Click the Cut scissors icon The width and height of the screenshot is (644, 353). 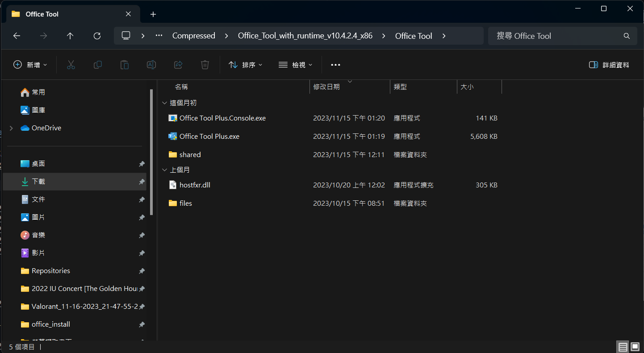[71, 65]
